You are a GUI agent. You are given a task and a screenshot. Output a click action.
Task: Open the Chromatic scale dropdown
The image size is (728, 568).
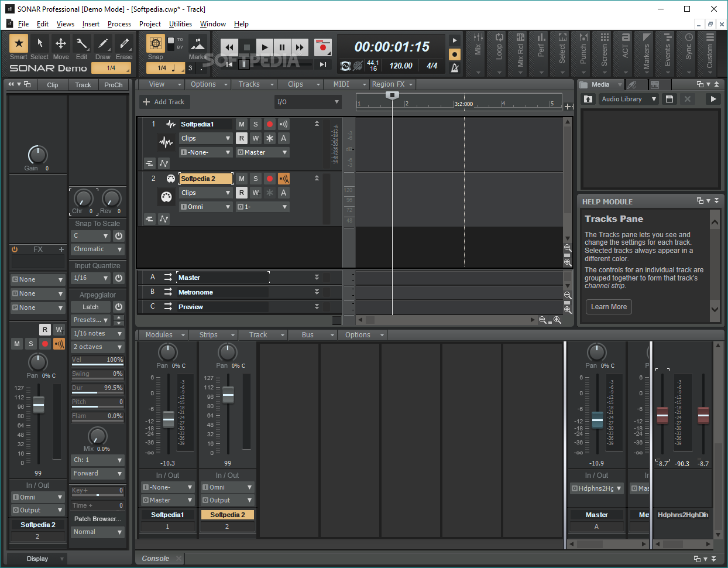click(x=98, y=249)
